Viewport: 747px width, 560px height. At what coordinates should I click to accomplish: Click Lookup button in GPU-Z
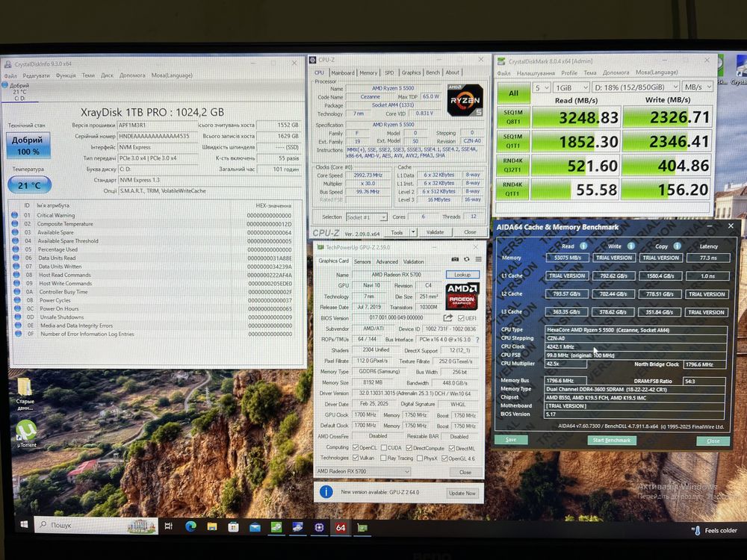(462, 275)
